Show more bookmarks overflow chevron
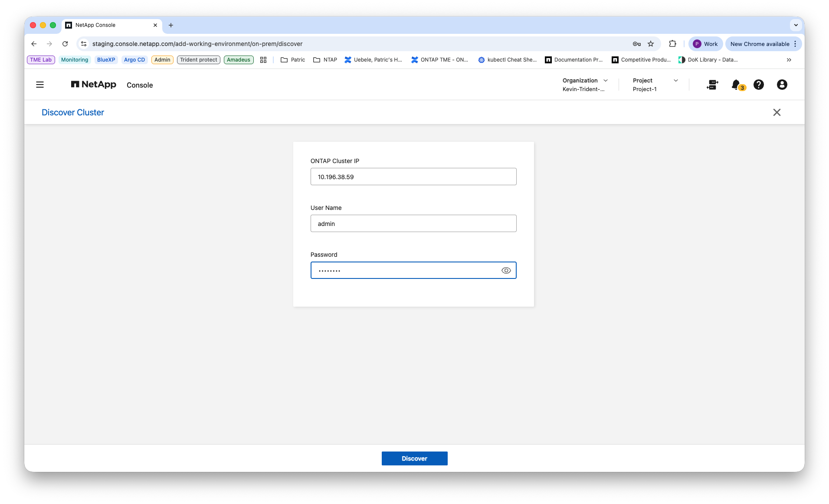829x504 pixels. point(789,60)
